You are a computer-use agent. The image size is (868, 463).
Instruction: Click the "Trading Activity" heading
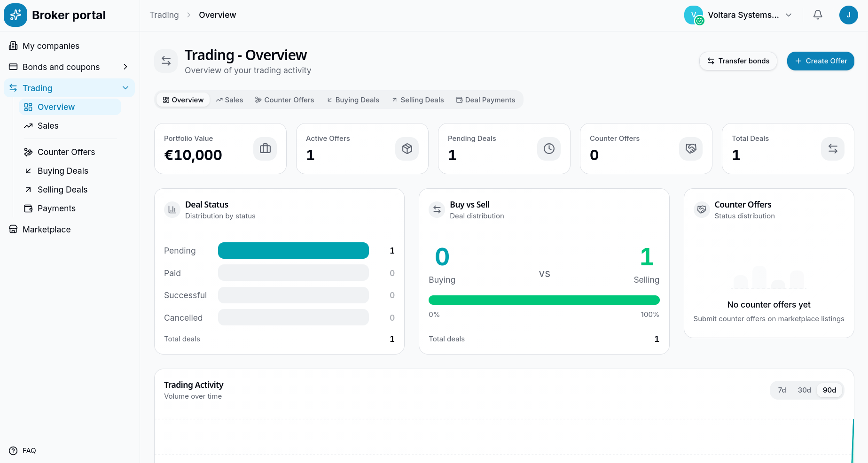coord(194,385)
